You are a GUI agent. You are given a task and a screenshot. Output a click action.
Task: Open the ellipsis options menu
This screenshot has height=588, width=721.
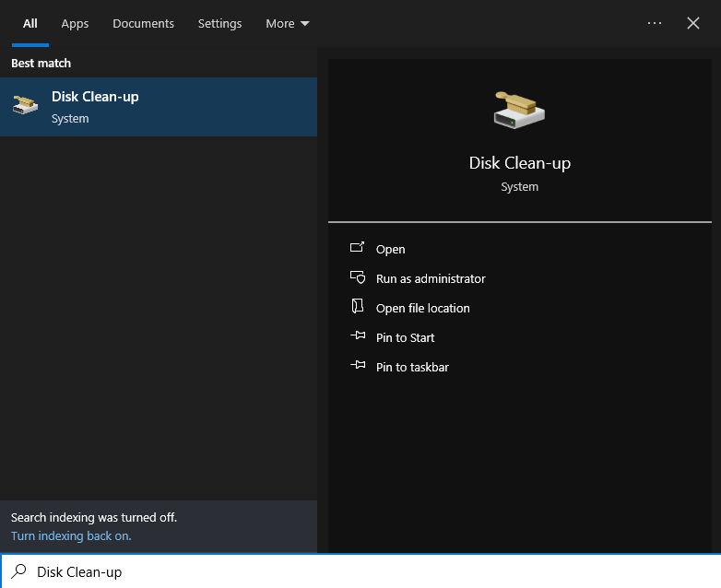click(655, 23)
